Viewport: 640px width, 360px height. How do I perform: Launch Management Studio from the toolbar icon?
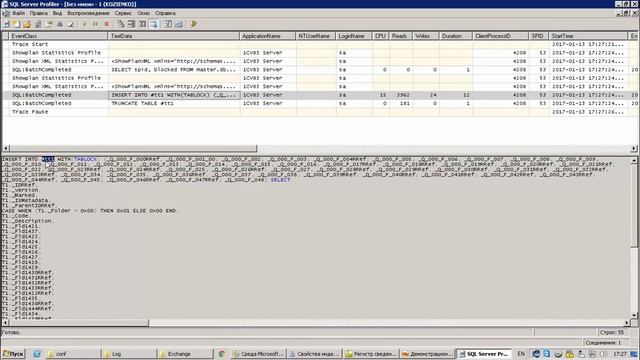click(168, 24)
